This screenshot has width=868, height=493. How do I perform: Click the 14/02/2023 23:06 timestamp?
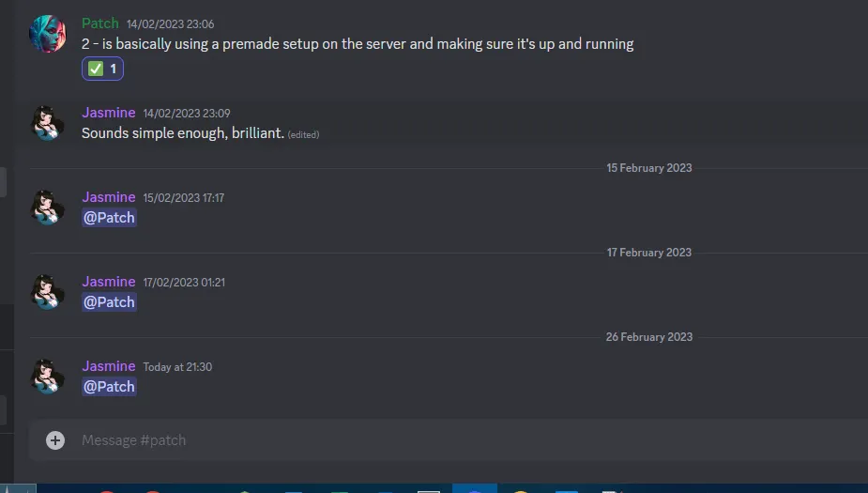[x=171, y=24]
